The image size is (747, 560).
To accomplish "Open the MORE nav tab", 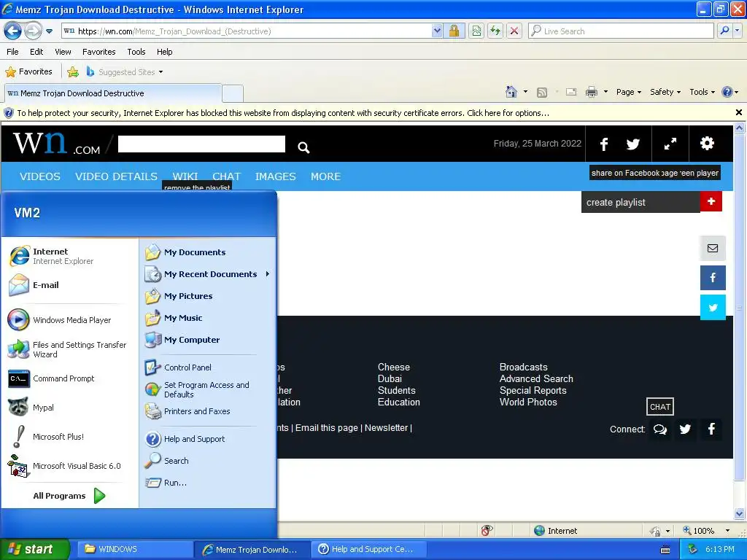I will [x=326, y=176].
